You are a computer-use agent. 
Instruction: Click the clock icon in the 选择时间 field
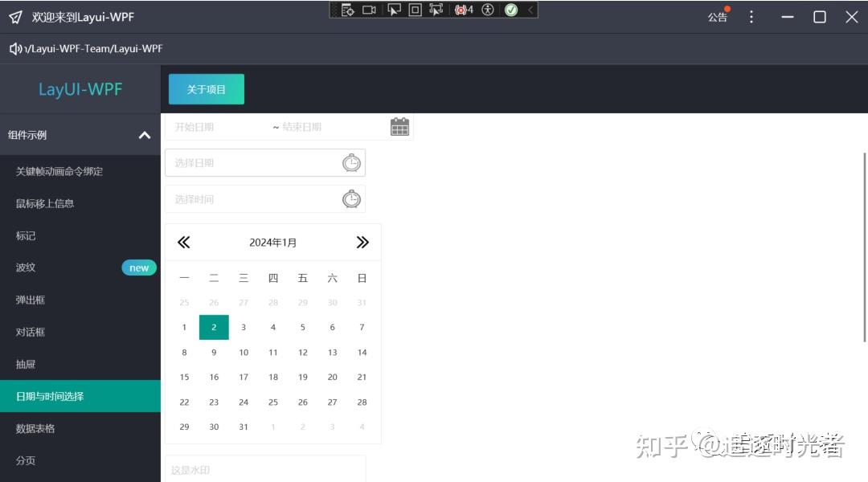coord(351,198)
